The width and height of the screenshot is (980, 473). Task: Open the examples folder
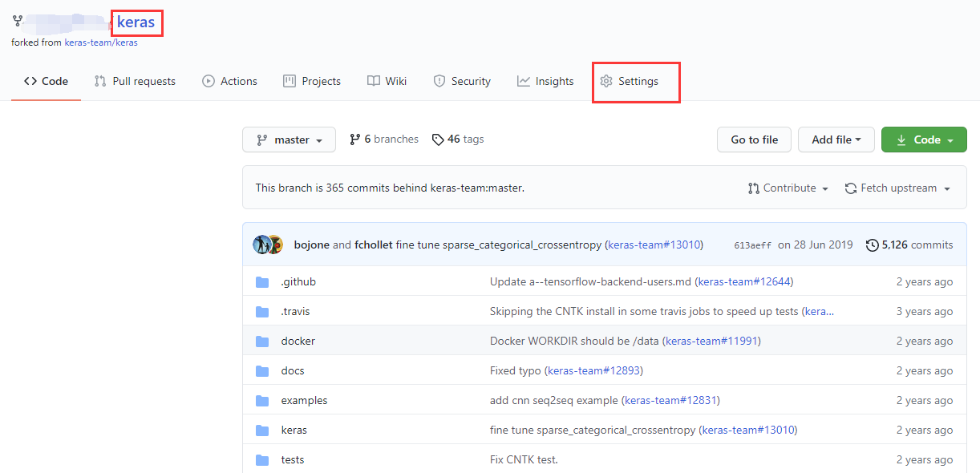coord(304,401)
